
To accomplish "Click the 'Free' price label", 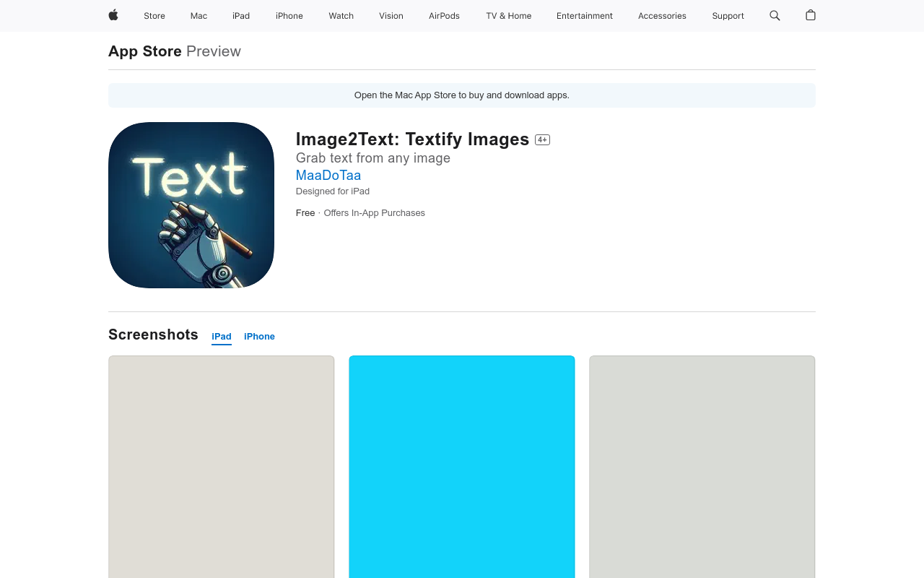I will (x=305, y=213).
